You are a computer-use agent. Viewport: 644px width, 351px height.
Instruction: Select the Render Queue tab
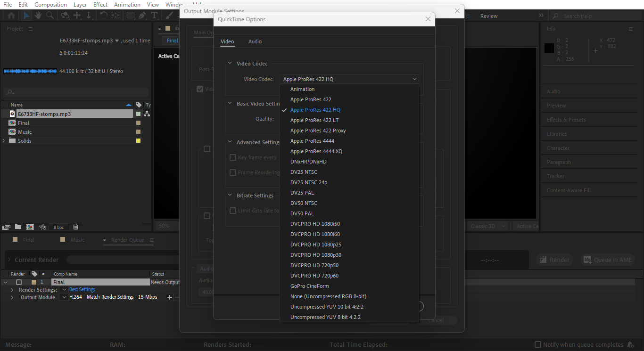pos(127,240)
